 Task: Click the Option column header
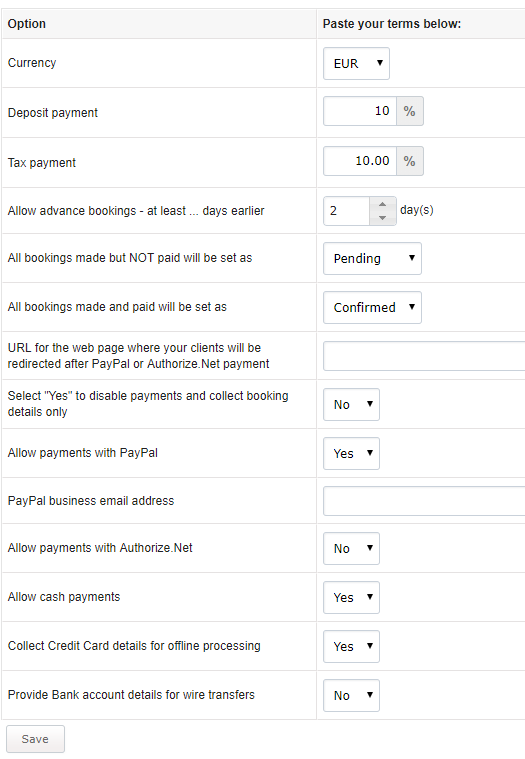(x=27, y=24)
